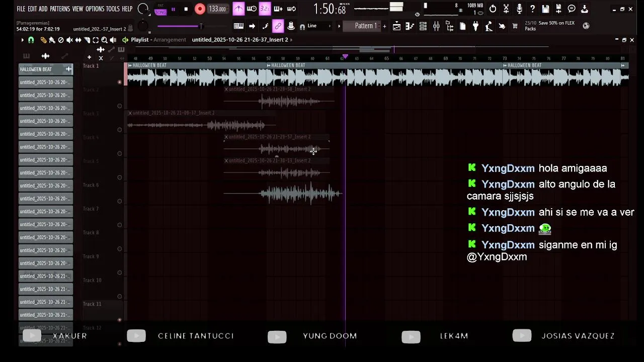Open the Channel rack icon
The width and height of the screenshot is (644, 362).
click(423, 26)
